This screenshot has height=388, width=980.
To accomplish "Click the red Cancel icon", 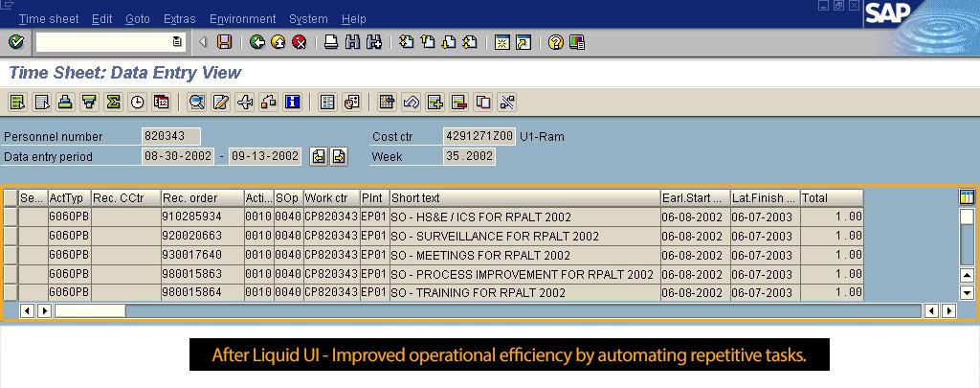I will pos(299,42).
